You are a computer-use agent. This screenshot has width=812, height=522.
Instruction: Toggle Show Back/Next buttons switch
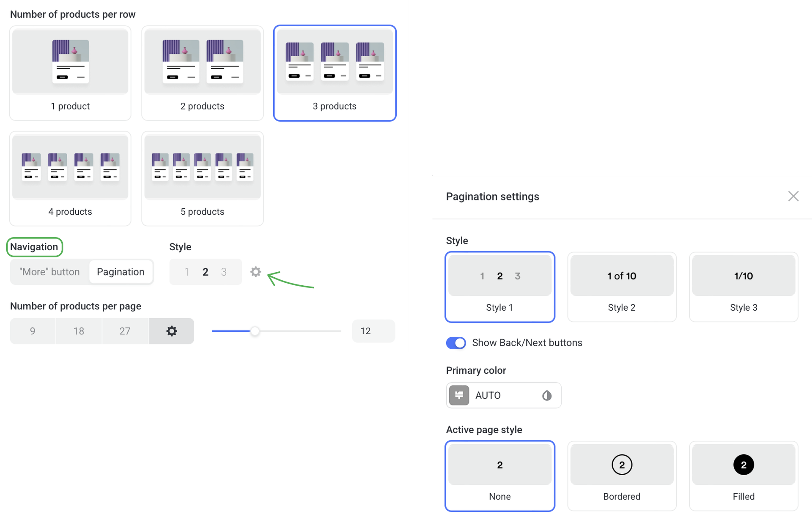coord(456,343)
